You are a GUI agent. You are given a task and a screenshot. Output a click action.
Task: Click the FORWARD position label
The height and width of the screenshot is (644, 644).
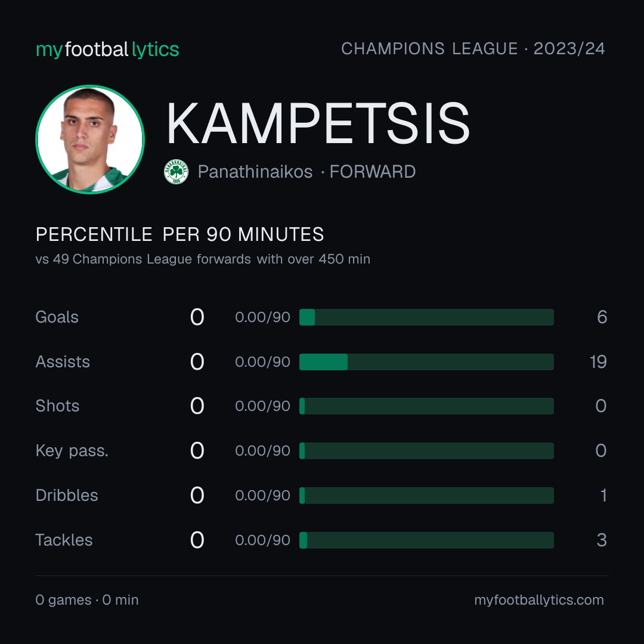pyautogui.click(x=373, y=172)
